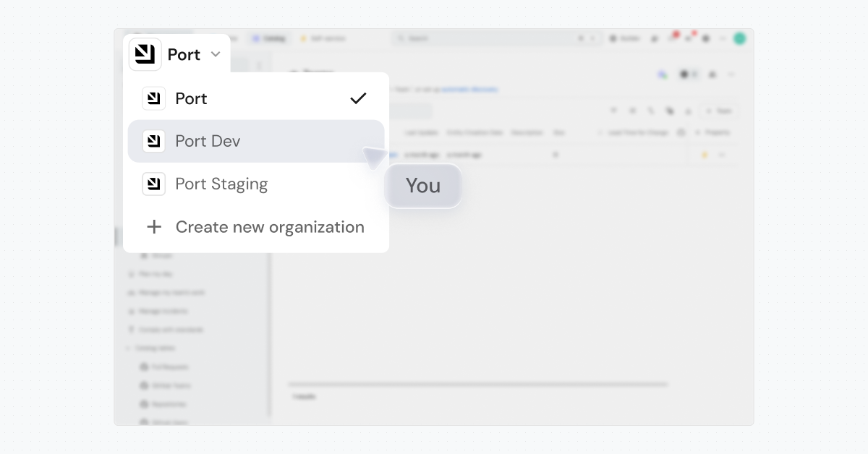Click the Port Staging logo icon
The width and height of the screenshot is (868, 454).
pos(154,184)
